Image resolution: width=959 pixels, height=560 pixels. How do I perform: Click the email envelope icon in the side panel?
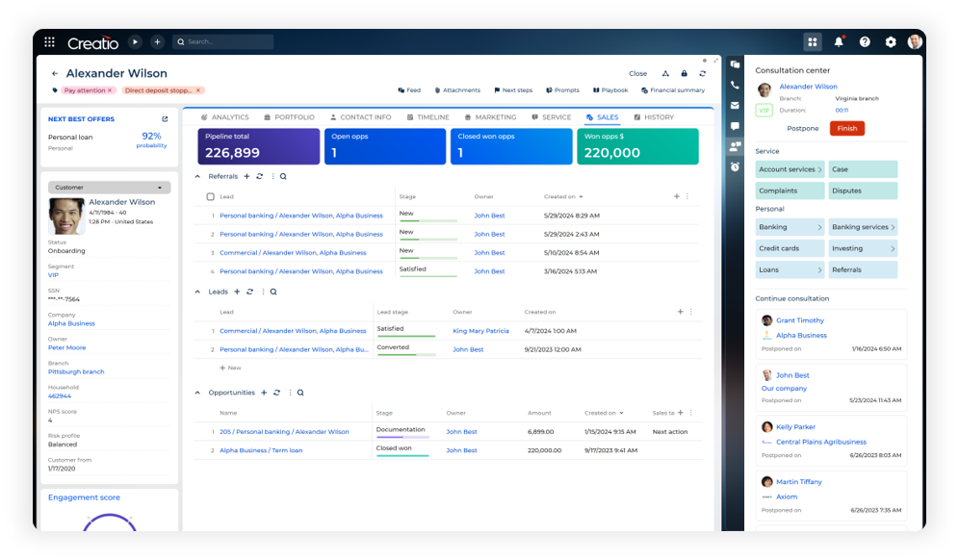(735, 106)
